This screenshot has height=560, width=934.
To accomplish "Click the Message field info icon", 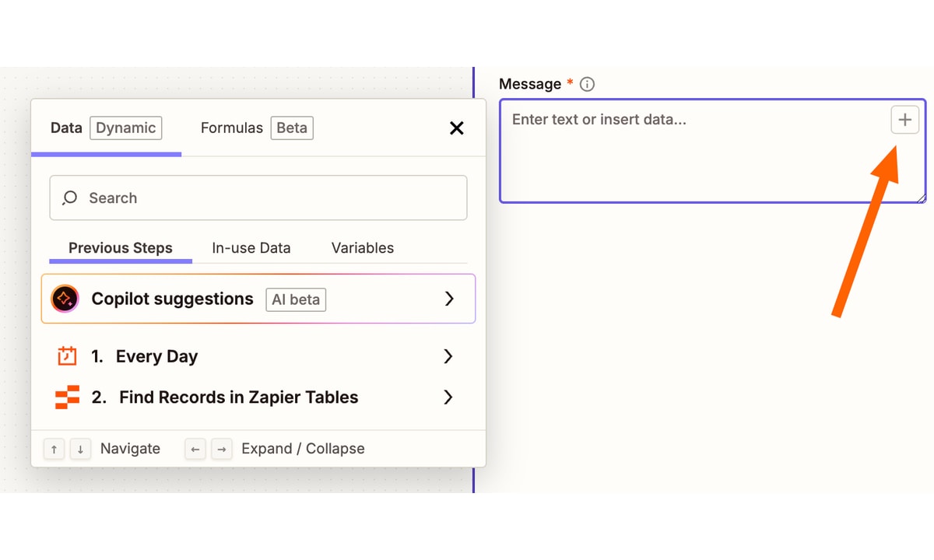I will [x=588, y=84].
